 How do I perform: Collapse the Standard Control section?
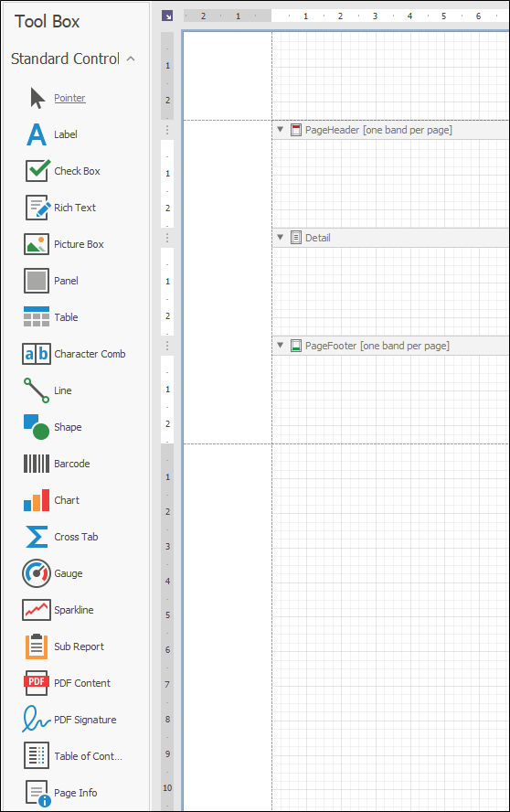131,59
